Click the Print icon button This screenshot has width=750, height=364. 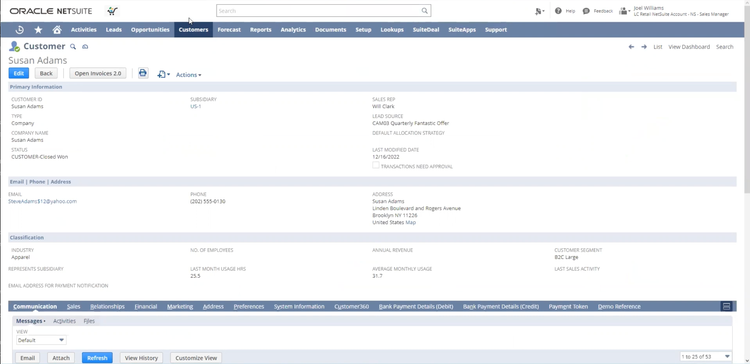coord(143,73)
